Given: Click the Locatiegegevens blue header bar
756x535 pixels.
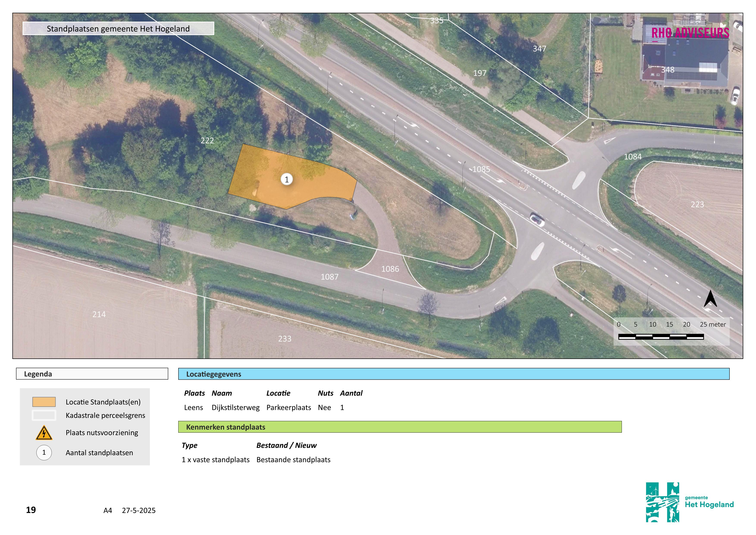Looking at the screenshot, I should click(x=454, y=374).
